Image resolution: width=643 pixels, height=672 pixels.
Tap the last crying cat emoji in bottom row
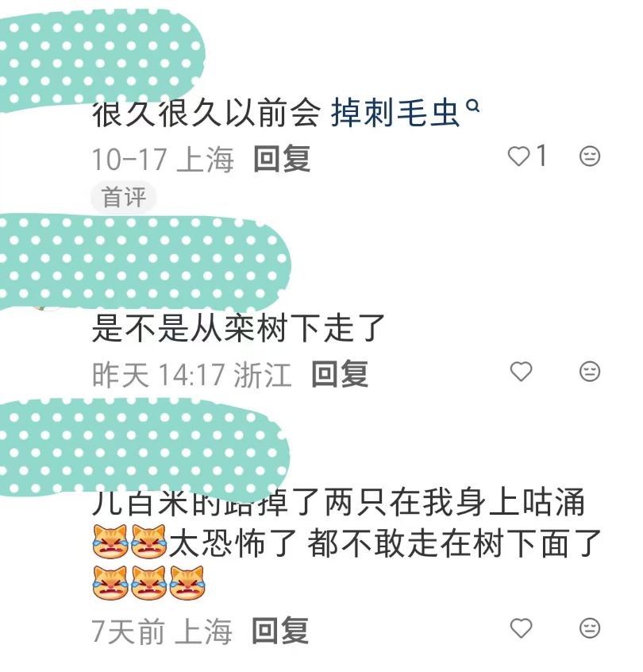[x=187, y=582]
